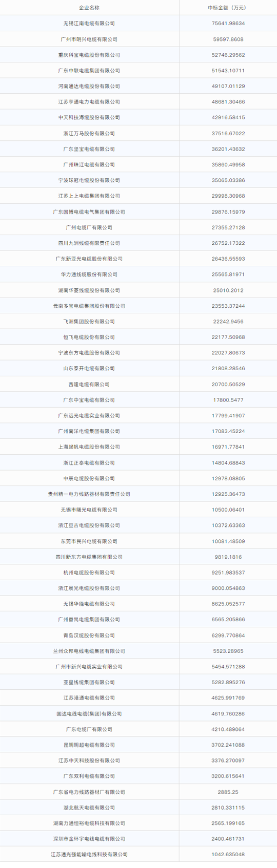Select 河南通达电缆股份有限公司
277x868 pixels.
[x=89, y=86]
